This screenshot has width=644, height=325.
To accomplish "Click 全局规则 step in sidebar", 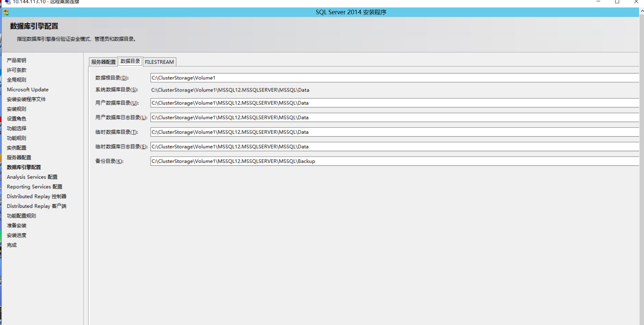I will (x=17, y=80).
